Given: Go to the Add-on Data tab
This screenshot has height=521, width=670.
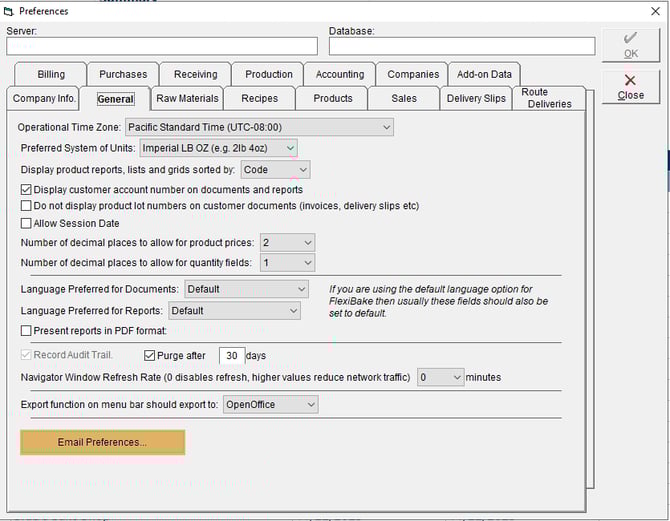Looking at the screenshot, I should 484,74.
